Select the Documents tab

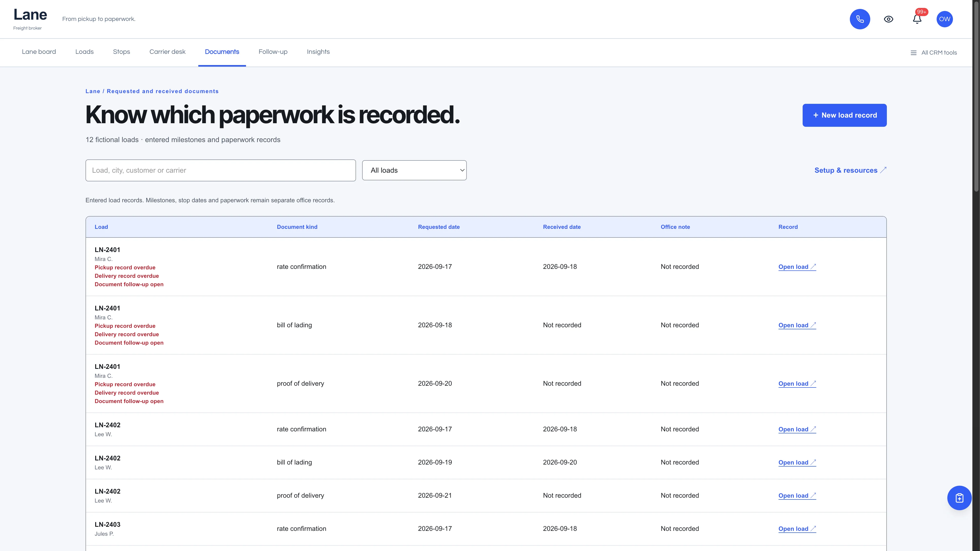click(222, 52)
